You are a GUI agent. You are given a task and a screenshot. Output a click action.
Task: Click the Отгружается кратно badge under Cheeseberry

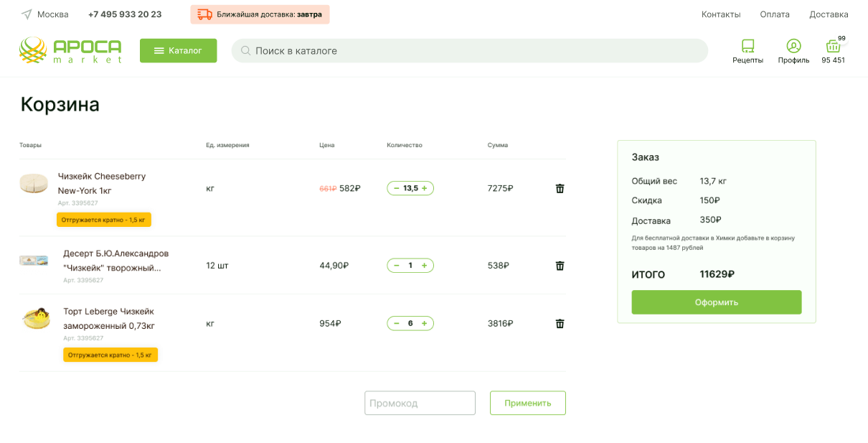tap(104, 220)
